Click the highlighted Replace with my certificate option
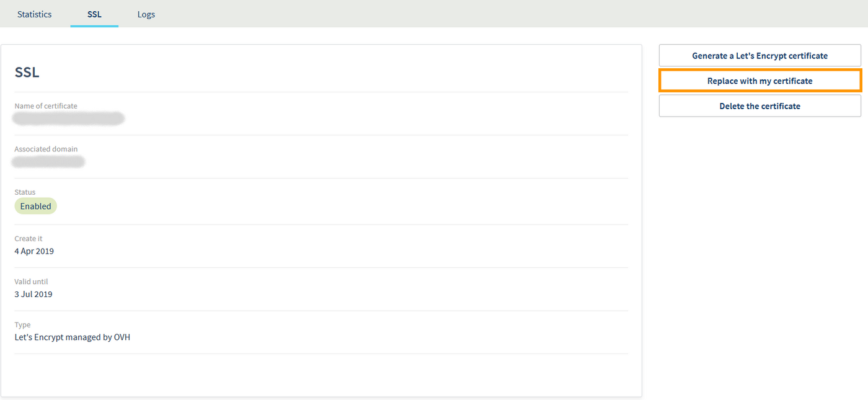Image resolution: width=868 pixels, height=400 pixels. point(759,81)
